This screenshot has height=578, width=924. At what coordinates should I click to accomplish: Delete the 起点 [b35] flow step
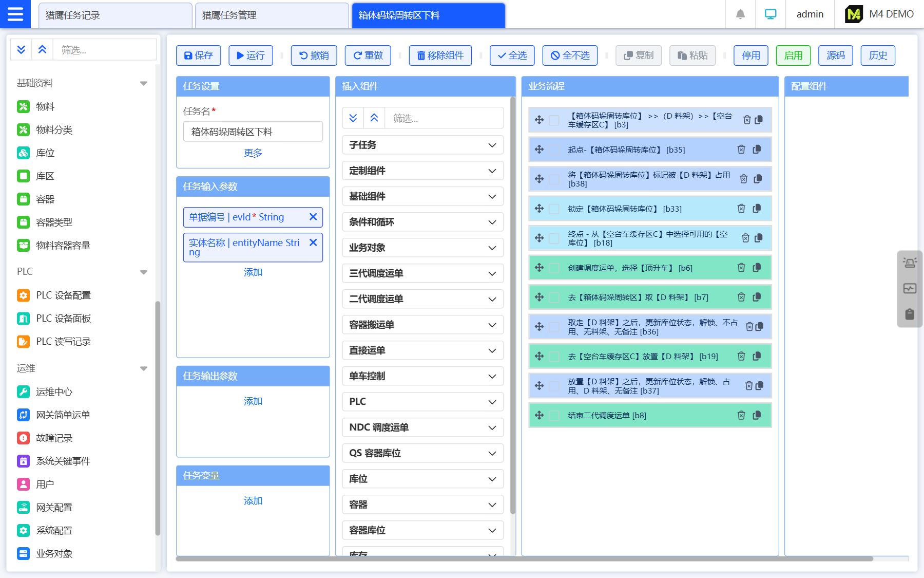pos(741,150)
